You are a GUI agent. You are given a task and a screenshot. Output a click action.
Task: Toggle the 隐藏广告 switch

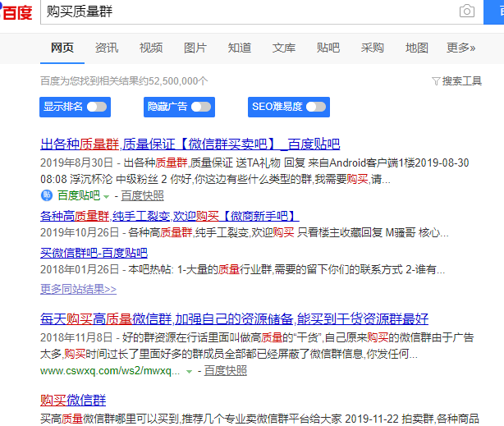point(201,107)
